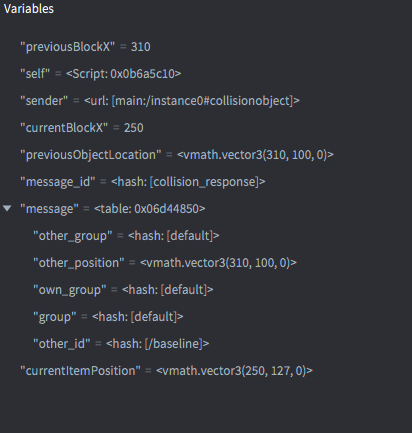Select the "currentItemPosition" vector3 row
Image resolution: width=412 pixels, height=433 pixels.
206,371
